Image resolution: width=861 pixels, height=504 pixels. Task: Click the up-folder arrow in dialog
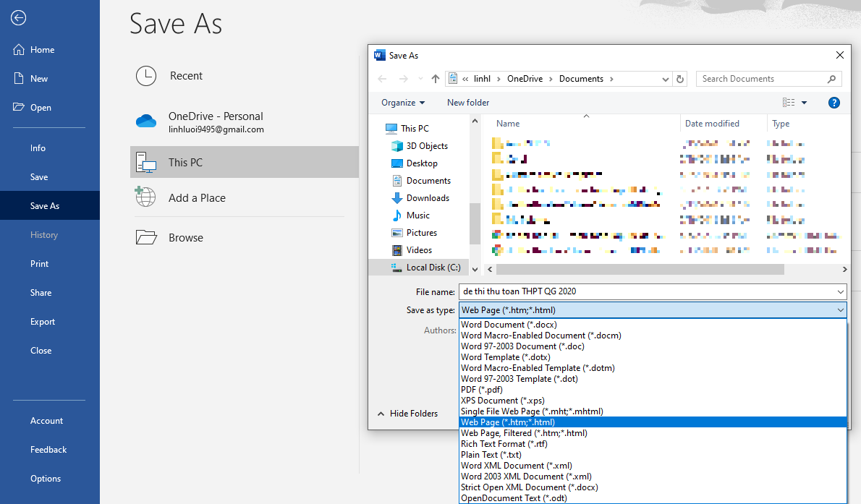pyautogui.click(x=436, y=79)
